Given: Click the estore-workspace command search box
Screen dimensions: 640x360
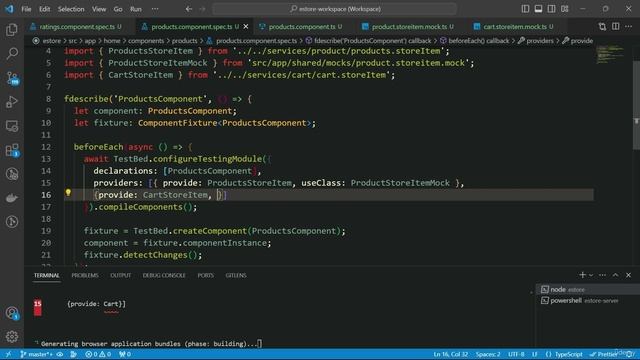Looking at the screenshot, I should 334,9.
